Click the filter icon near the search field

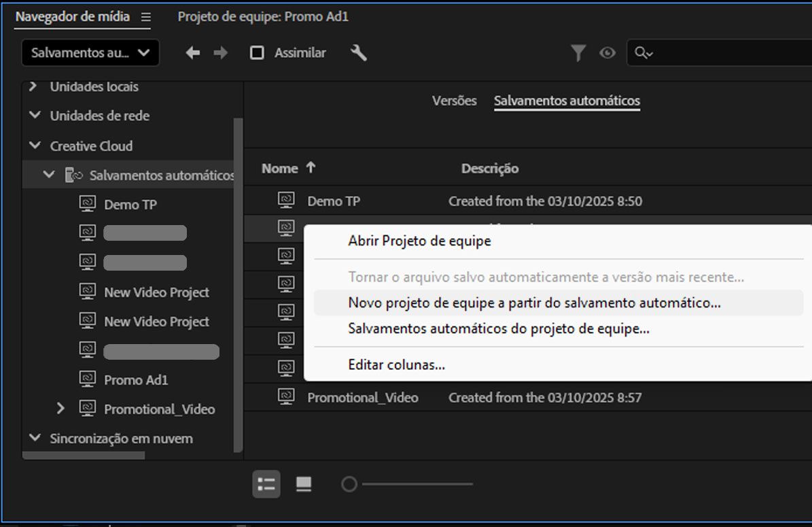pyautogui.click(x=578, y=52)
